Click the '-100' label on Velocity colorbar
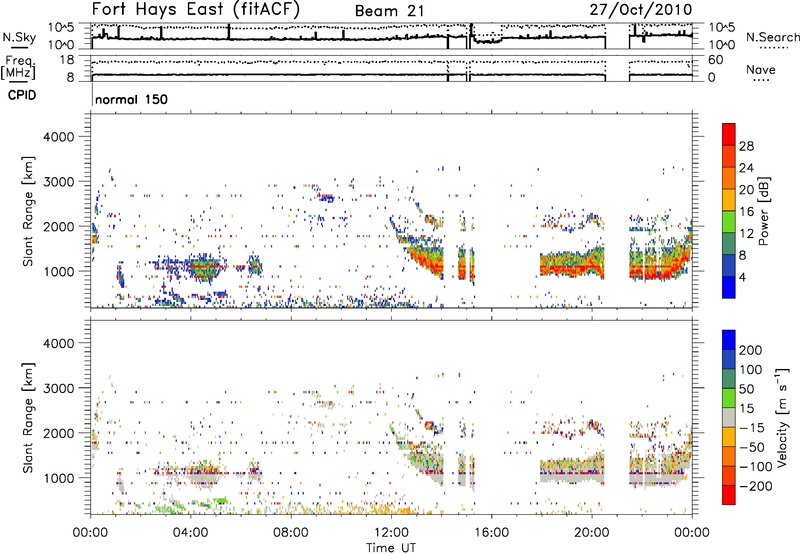 [756, 467]
